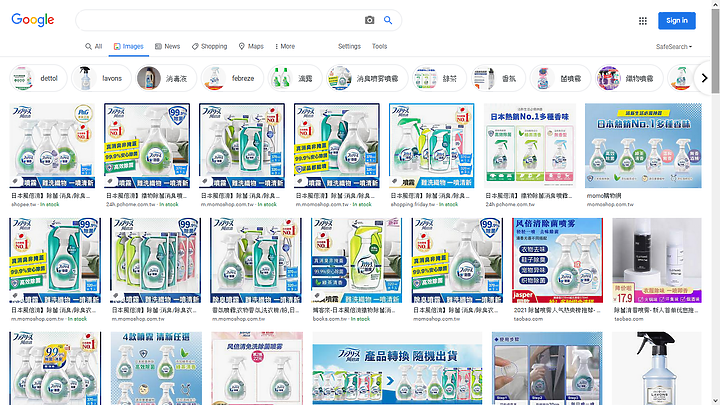Open the 17.9 price taobao thumbnail
This screenshot has width=720, height=405.
(657, 260)
